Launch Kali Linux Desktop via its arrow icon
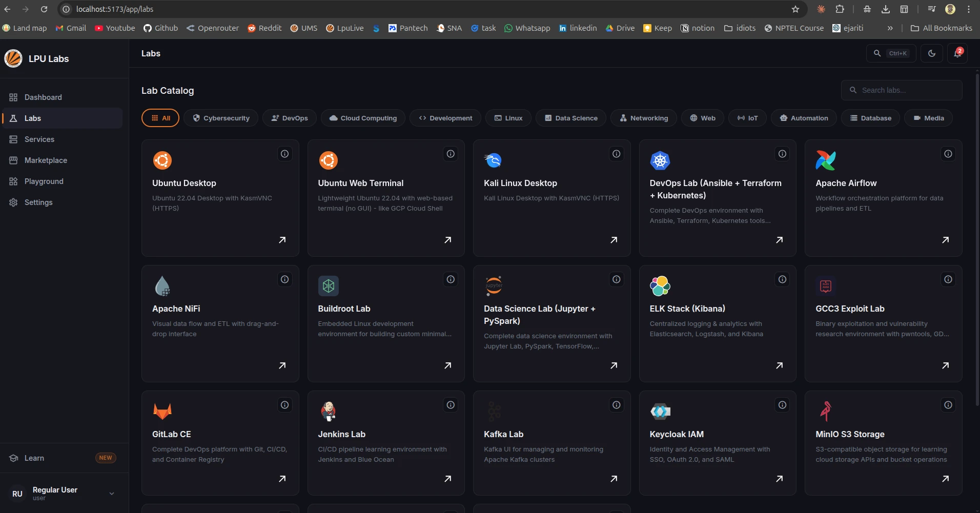 pos(613,240)
